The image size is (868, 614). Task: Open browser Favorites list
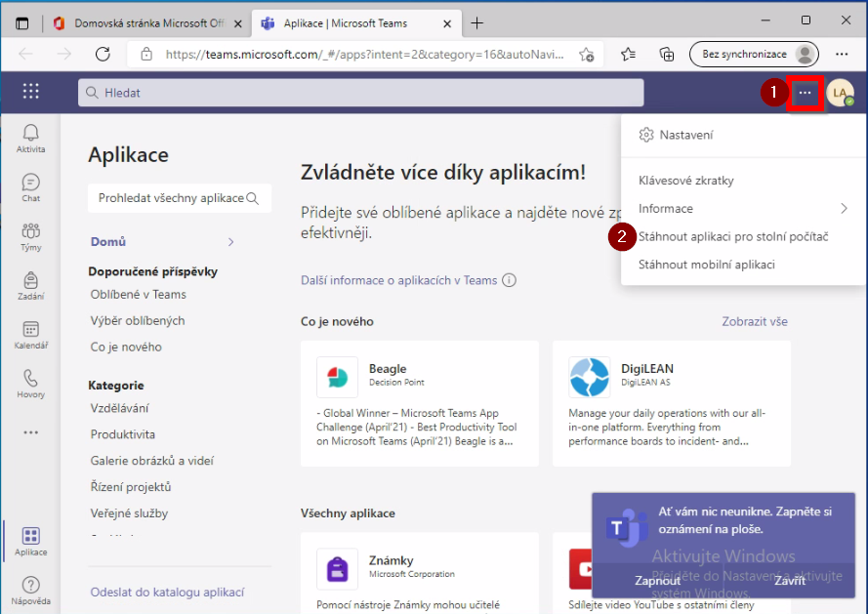(x=629, y=55)
